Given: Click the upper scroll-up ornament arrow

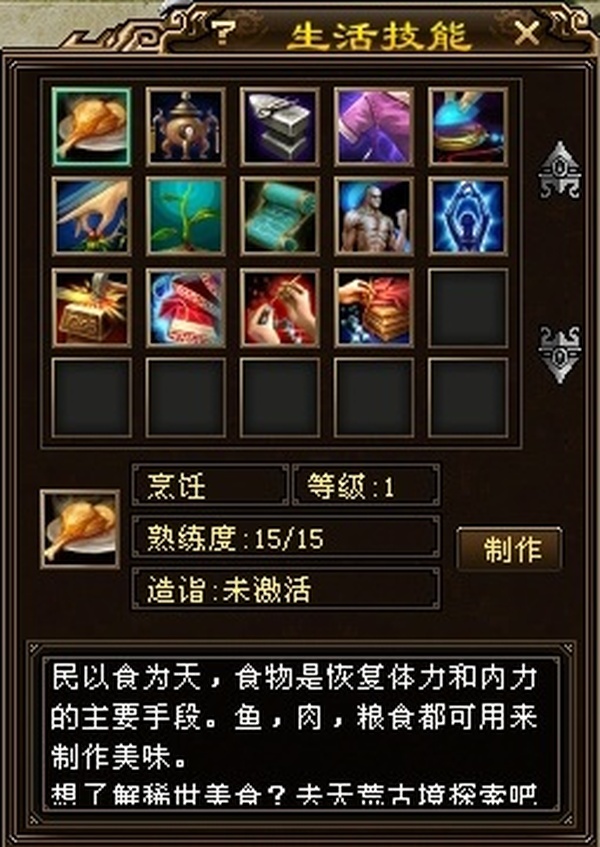Looking at the screenshot, I should (559, 170).
